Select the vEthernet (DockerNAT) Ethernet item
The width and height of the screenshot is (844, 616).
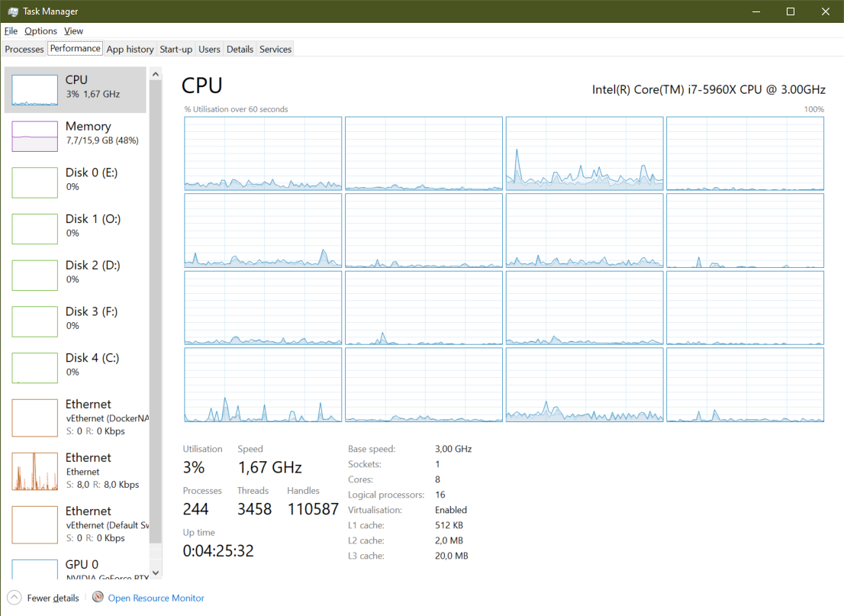pyautogui.click(x=76, y=418)
